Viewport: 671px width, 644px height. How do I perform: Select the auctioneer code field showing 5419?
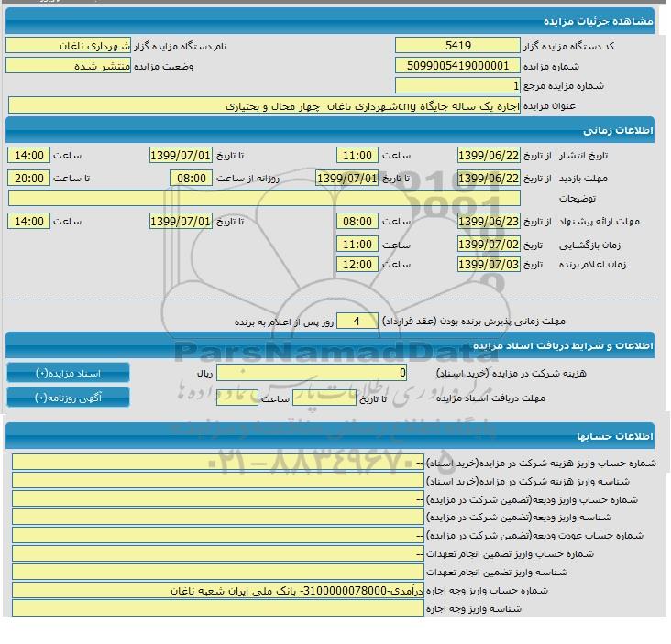point(457,45)
